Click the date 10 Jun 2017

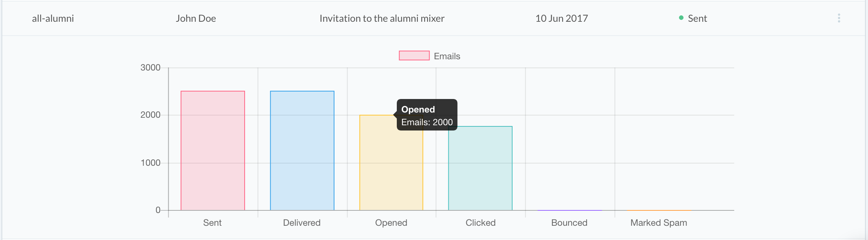(x=561, y=18)
